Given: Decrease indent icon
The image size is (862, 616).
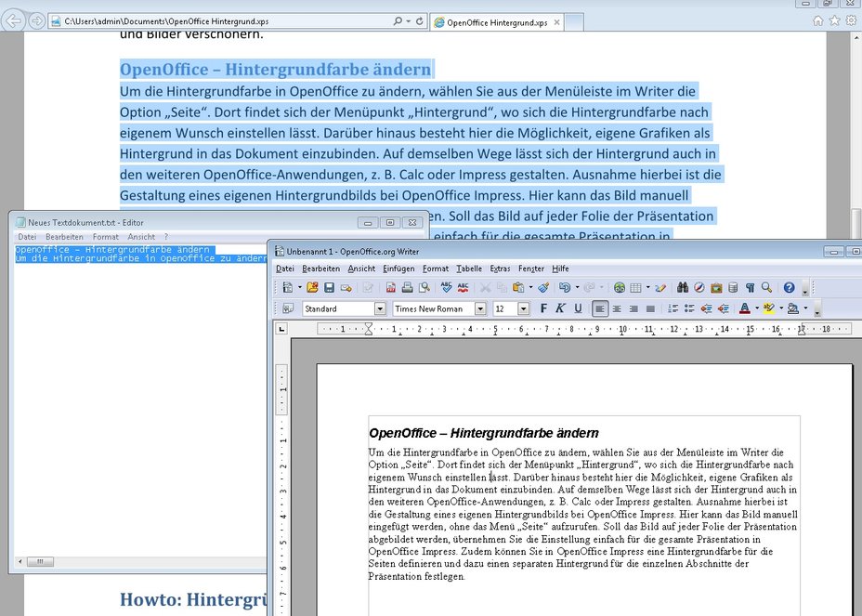Looking at the screenshot, I should (x=707, y=308).
